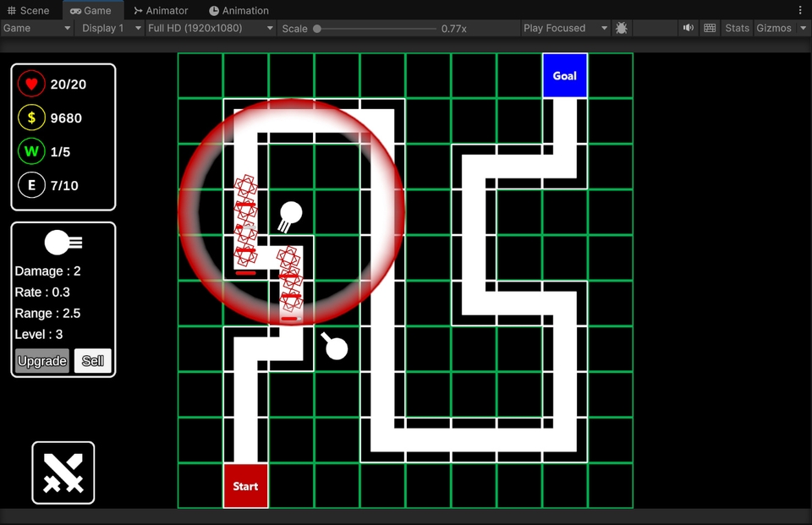The image size is (812, 525).
Task: Click the red heart health icon
Action: [31, 84]
